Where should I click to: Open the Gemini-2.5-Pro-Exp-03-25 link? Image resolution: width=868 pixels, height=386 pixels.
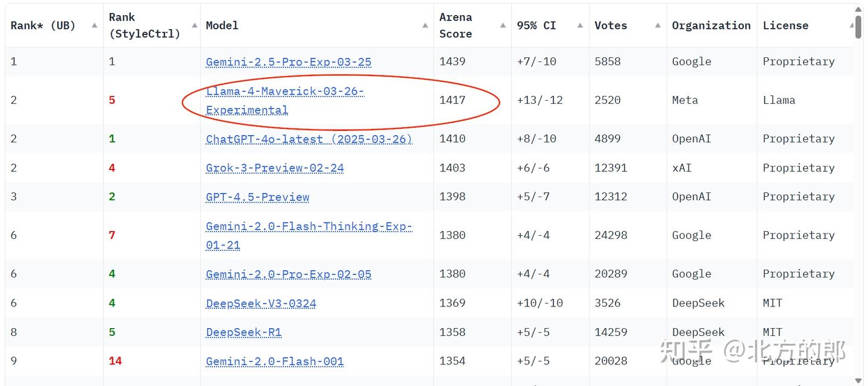[x=288, y=62]
